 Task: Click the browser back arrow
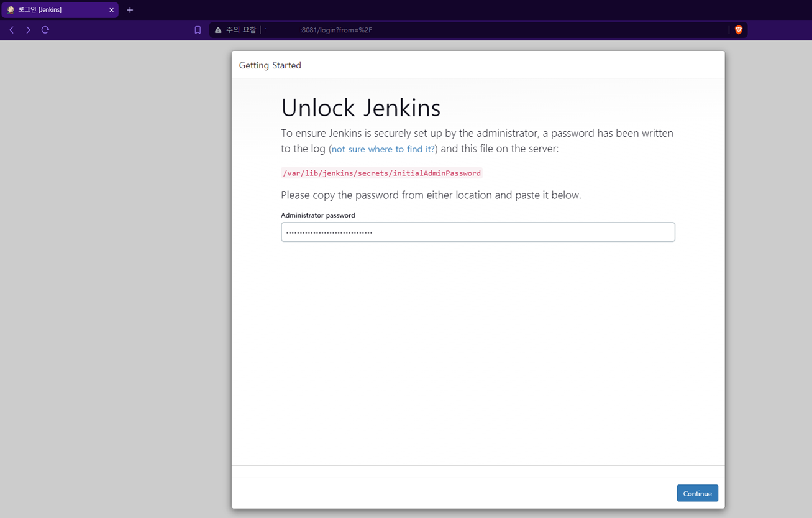pos(11,30)
